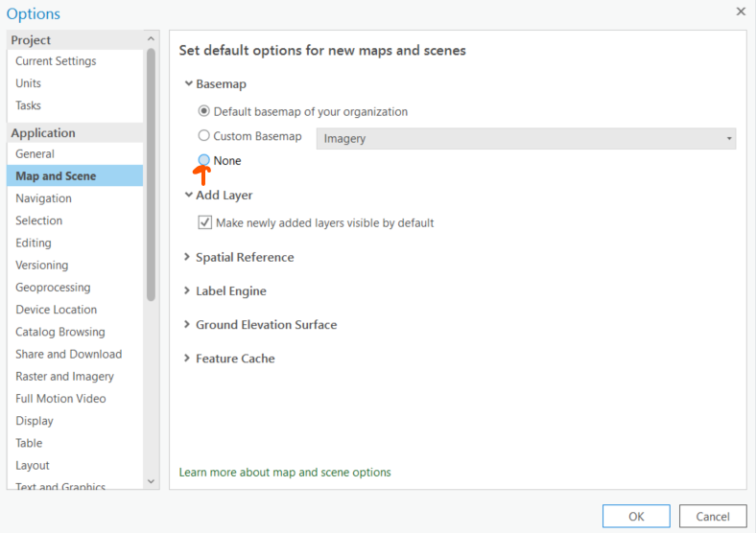Expand the Spatial Reference section
This screenshot has height=533, width=756.
(x=188, y=257)
